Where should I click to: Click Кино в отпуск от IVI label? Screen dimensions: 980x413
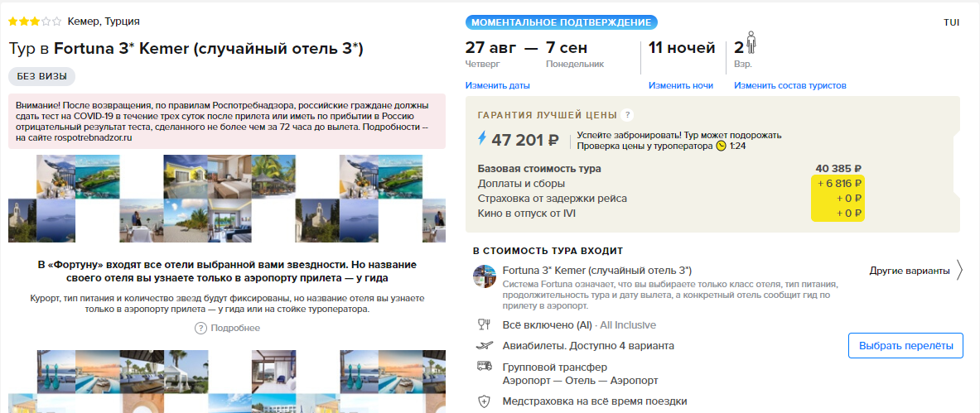pyautogui.click(x=526, y=214)
